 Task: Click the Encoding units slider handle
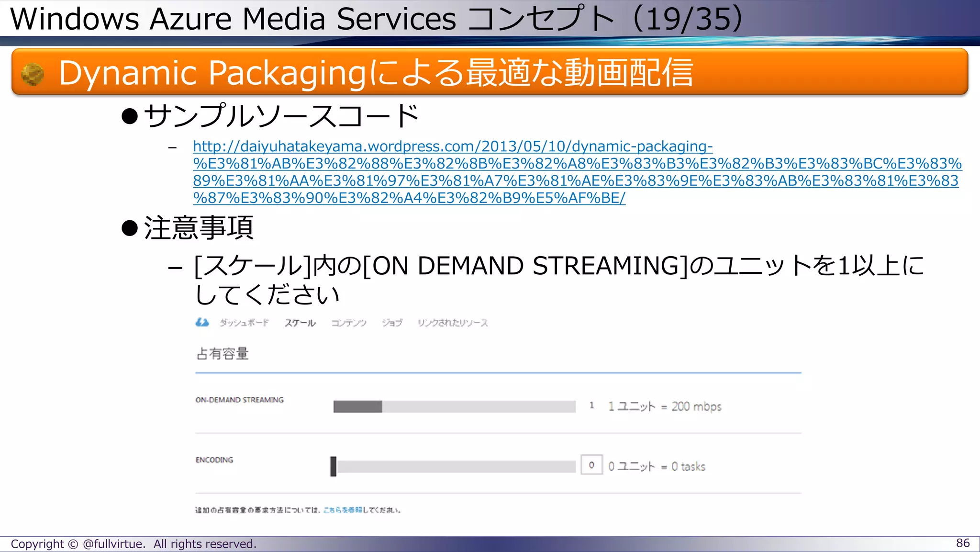tap(333, 466)
